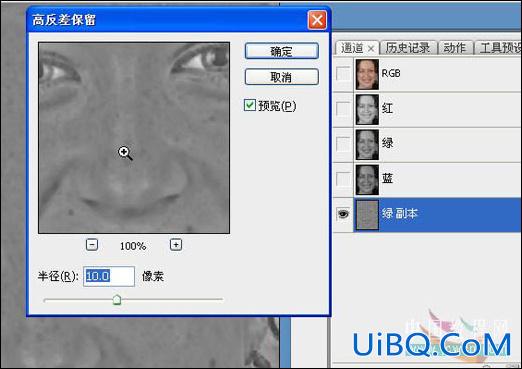Show the RGB channel visibility box
The width and height of the screenshot is (522, 369).
point(343,74)
